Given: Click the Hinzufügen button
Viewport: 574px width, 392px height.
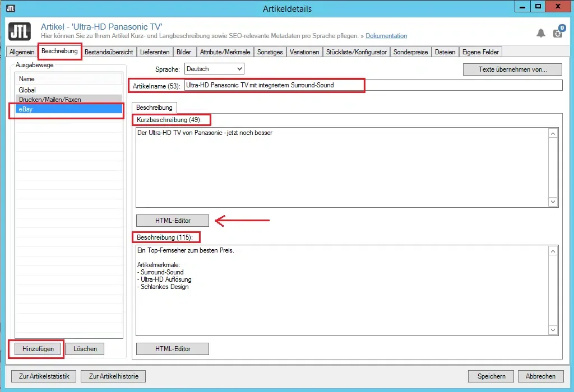Looking at the screenshot, I should 38,349.
